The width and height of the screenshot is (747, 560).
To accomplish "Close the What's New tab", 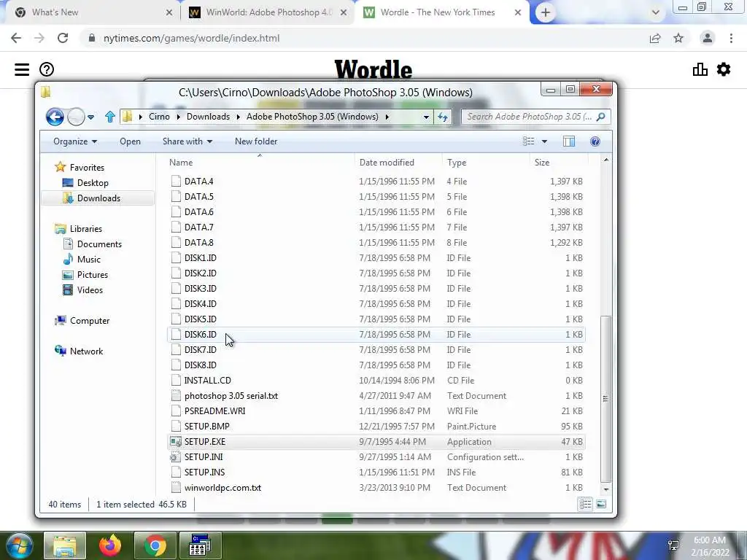I will click(169, 12).
